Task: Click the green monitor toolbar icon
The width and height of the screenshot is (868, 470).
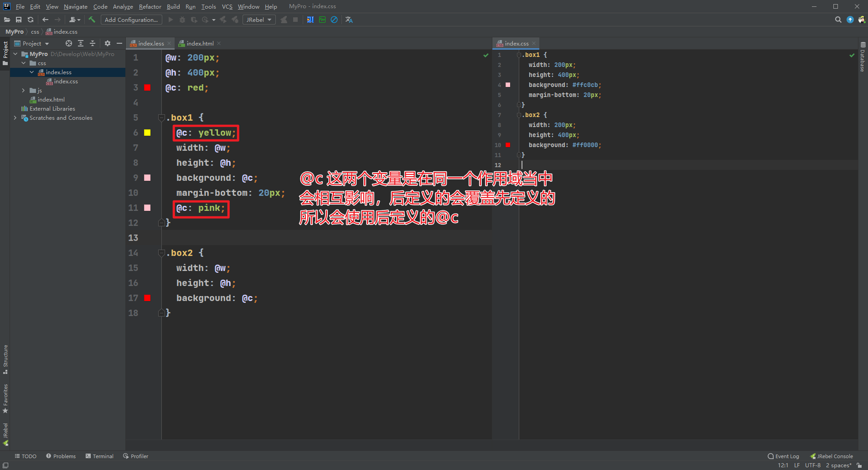Action: coord(322,20)
